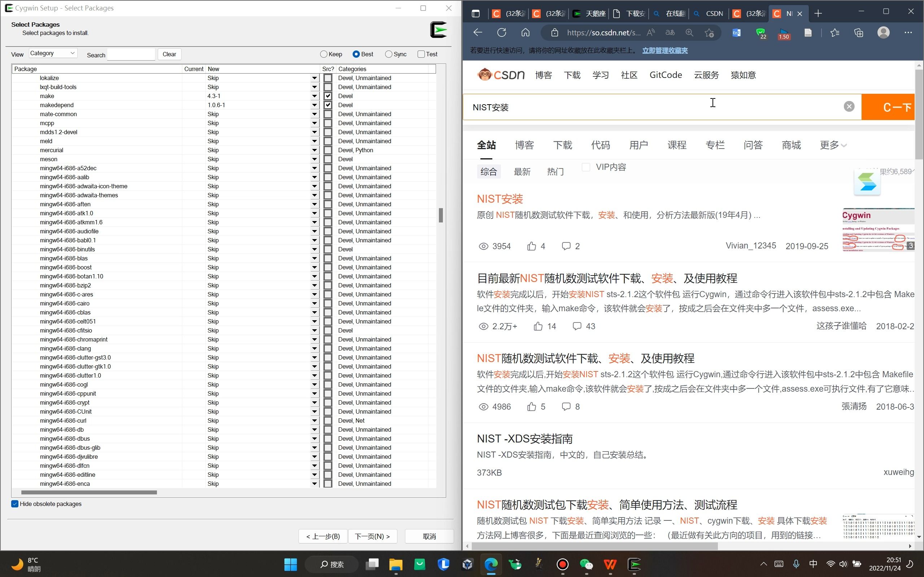Clear the NIST安装 search text

(849, 106)
